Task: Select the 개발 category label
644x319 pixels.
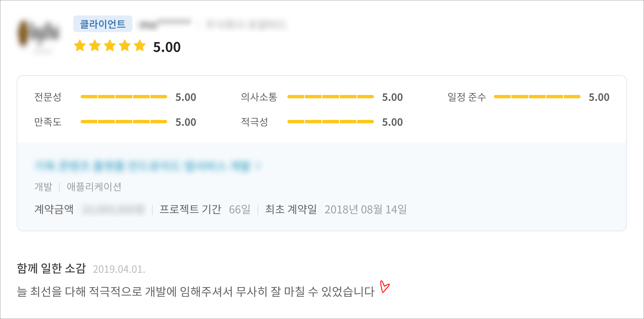Action: pos(43,187)
